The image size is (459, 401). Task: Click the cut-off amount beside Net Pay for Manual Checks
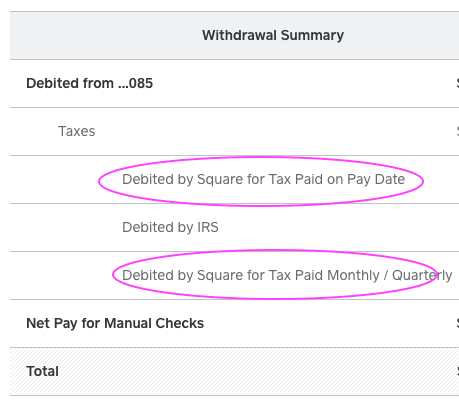[457, 323]
